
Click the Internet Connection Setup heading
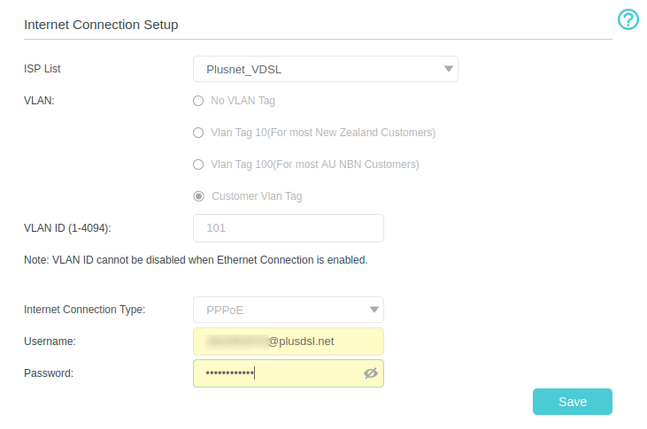coord(101,24)
